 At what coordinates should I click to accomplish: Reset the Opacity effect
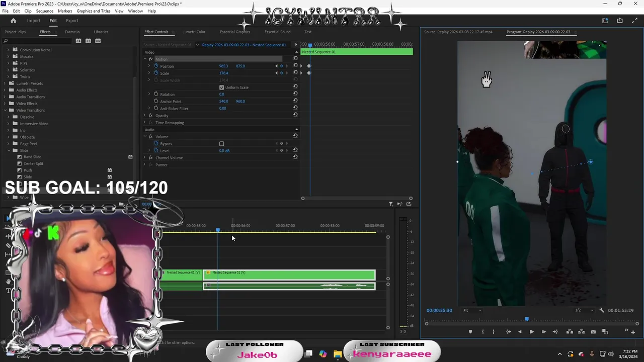click(295, 115)
